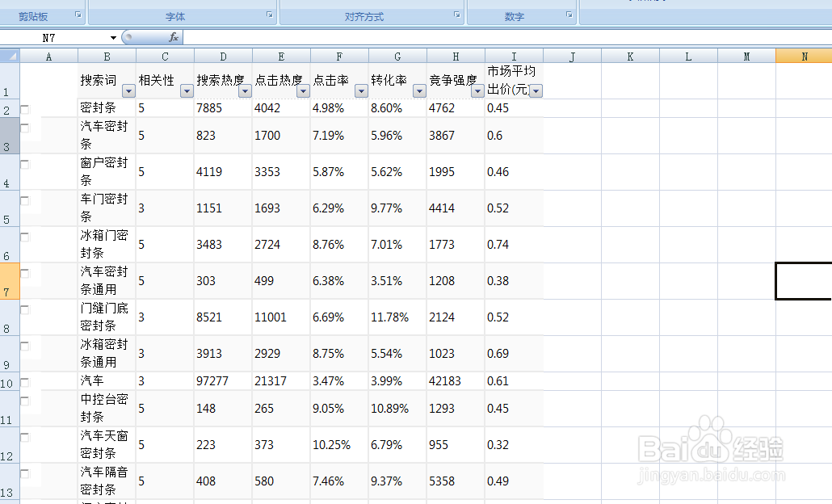Tick the checkbox in row 11 for 中控台密封条
This screenshot has width=832, height=504.
pos(25,401)
